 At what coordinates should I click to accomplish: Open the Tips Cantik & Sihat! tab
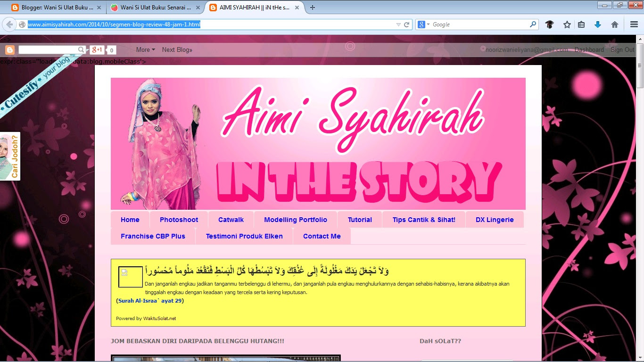(x=424, y=220)
